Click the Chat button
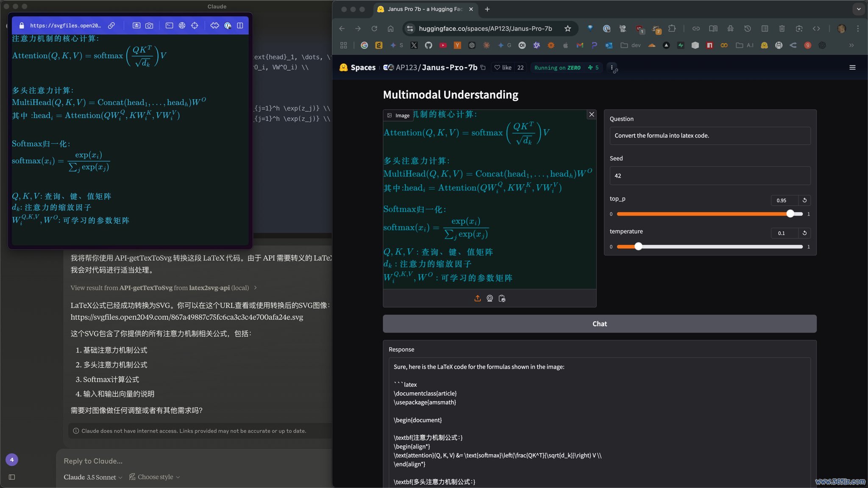 click(599, 324)
